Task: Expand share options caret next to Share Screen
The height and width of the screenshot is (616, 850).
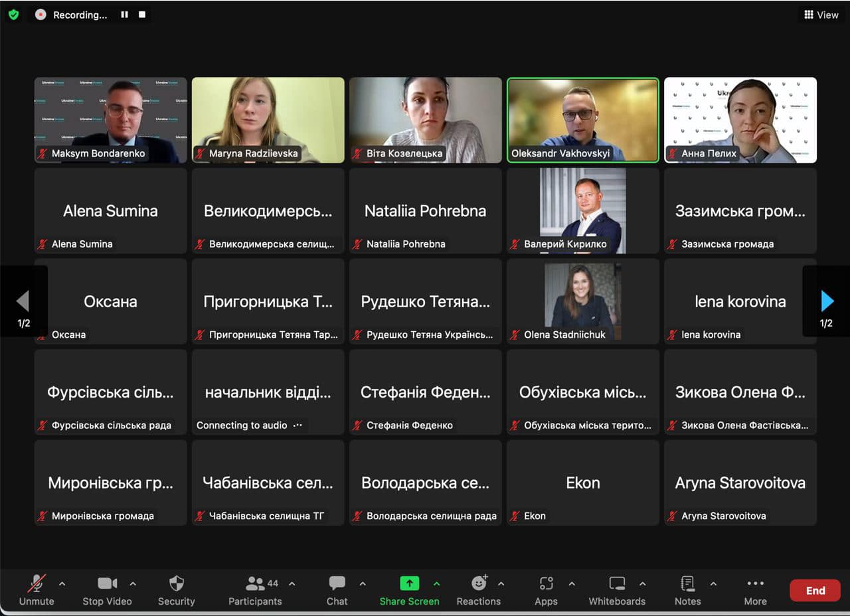Action: click(436, 584)
